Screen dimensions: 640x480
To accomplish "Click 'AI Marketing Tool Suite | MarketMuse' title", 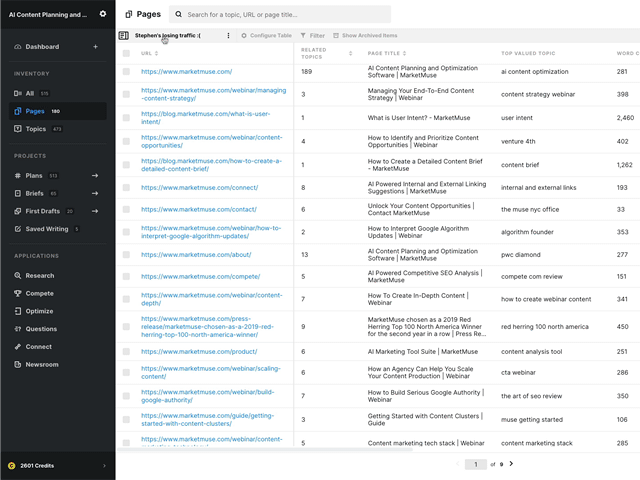I will (x=422, y=351).
